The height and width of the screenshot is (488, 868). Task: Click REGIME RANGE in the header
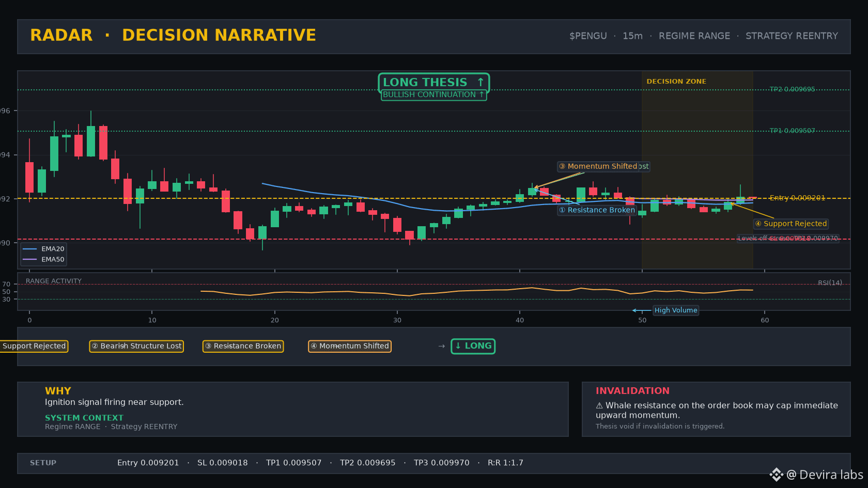[694, 36]
